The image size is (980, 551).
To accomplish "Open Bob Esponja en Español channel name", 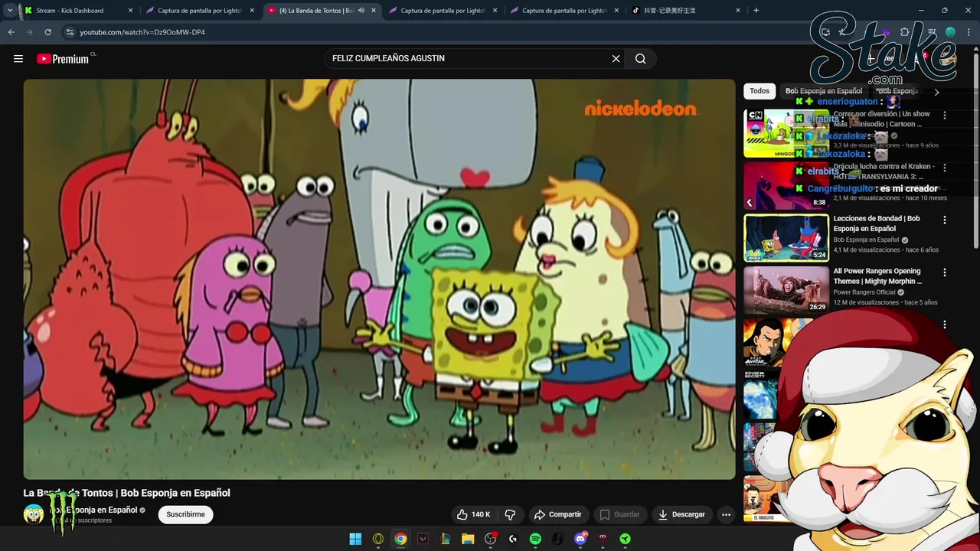I will pos(95,510).
